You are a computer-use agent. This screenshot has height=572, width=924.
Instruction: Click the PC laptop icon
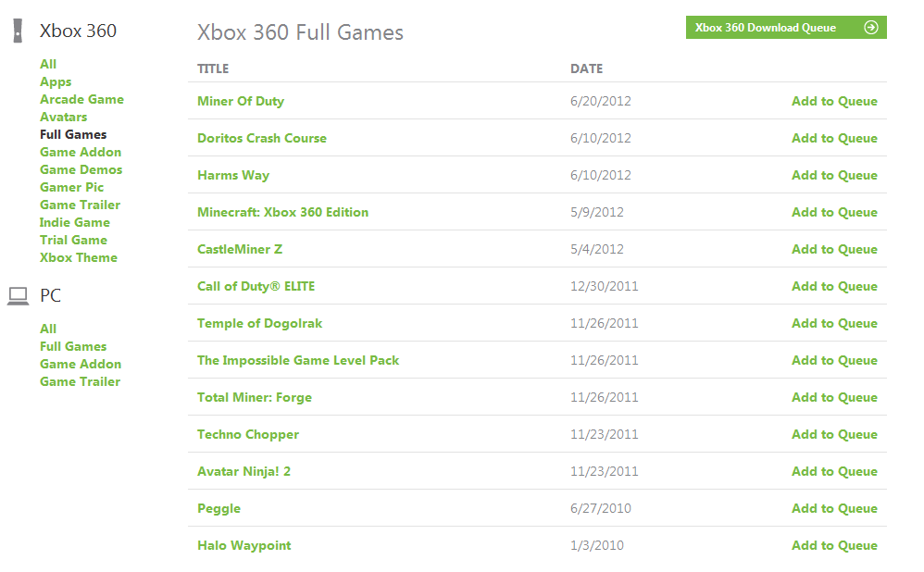(18, 296)
